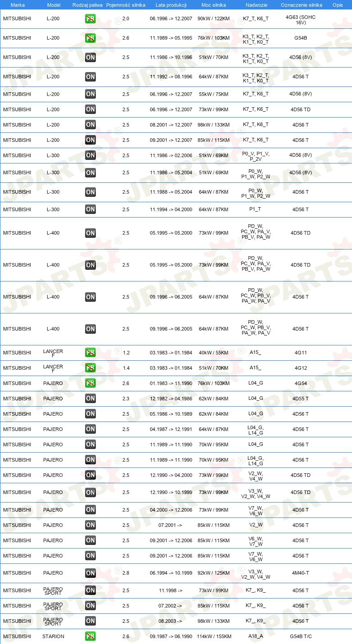Image resolution: width=352 pixels, height=644 pixels.
Task: Click the ON icon for Pajero Sport 11.1998
Action: (90, 590)
